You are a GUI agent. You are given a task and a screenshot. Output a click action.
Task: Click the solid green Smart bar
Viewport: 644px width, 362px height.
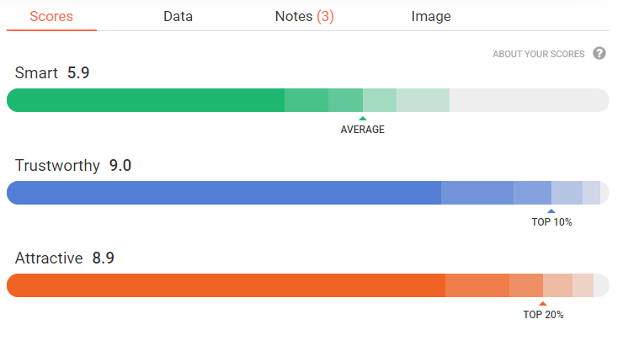click(x=146, y=100)
